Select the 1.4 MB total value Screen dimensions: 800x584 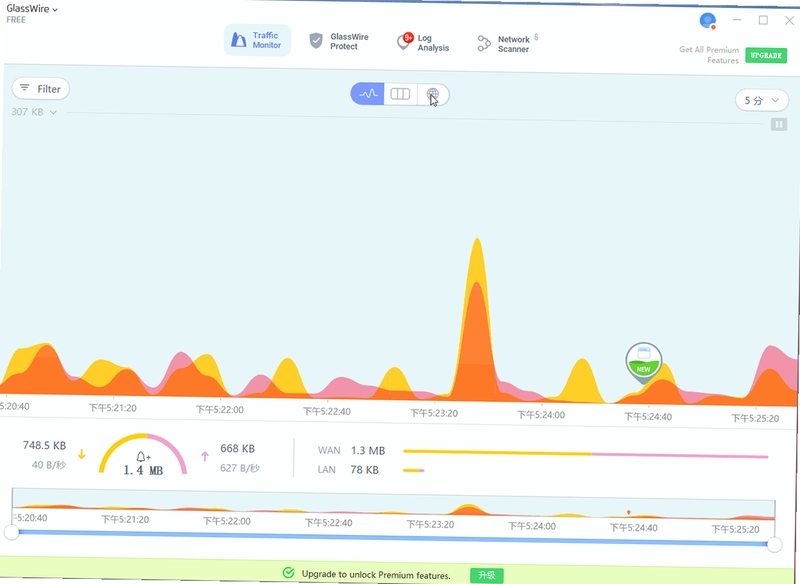pos(143,470)
